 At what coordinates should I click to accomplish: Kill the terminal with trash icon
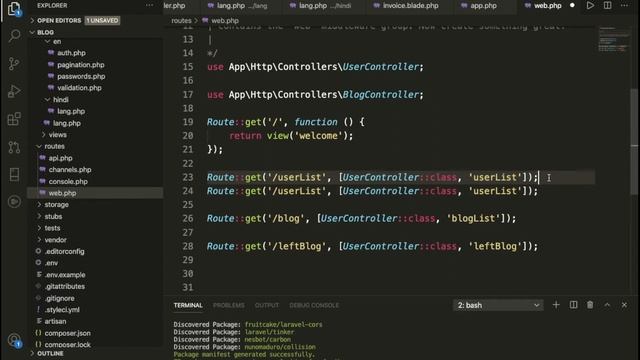(590, 305)
